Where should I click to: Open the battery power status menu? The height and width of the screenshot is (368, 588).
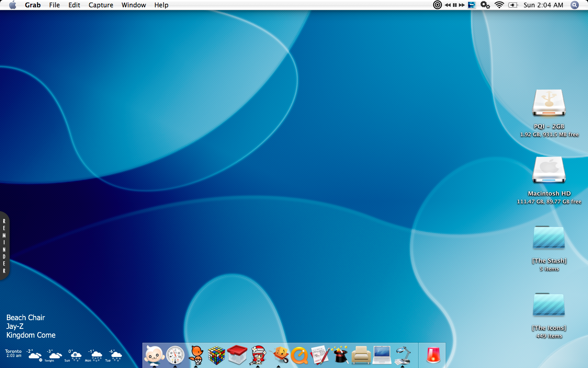[513, 5]
